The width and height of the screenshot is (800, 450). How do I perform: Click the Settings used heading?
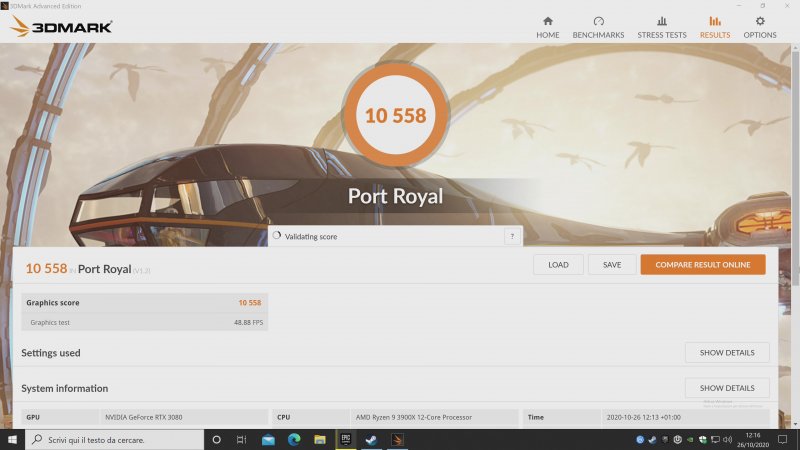point(51,353)
